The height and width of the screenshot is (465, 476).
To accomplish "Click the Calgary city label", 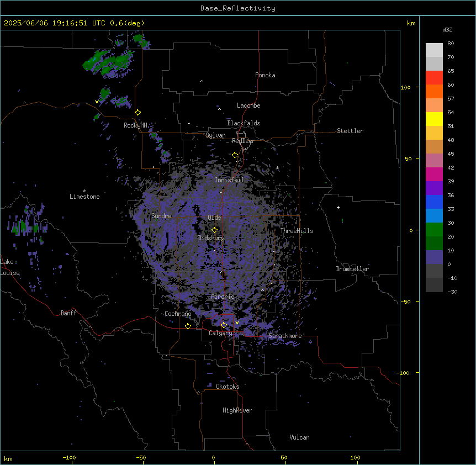I will (x=220, y=333).
